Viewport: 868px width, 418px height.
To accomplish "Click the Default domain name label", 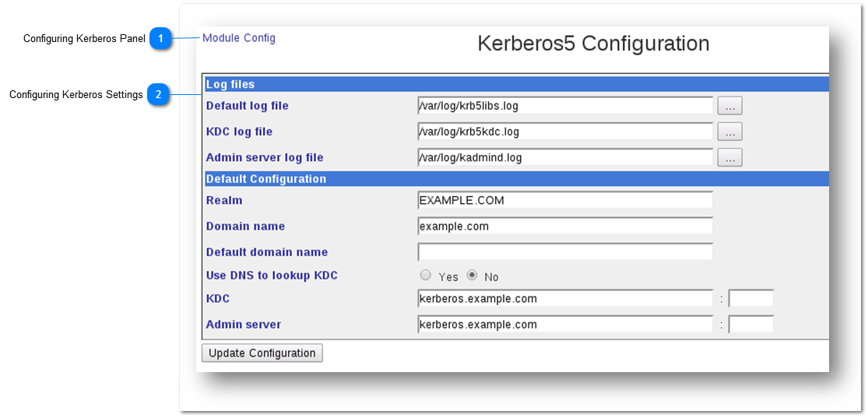I will point(267,252).
